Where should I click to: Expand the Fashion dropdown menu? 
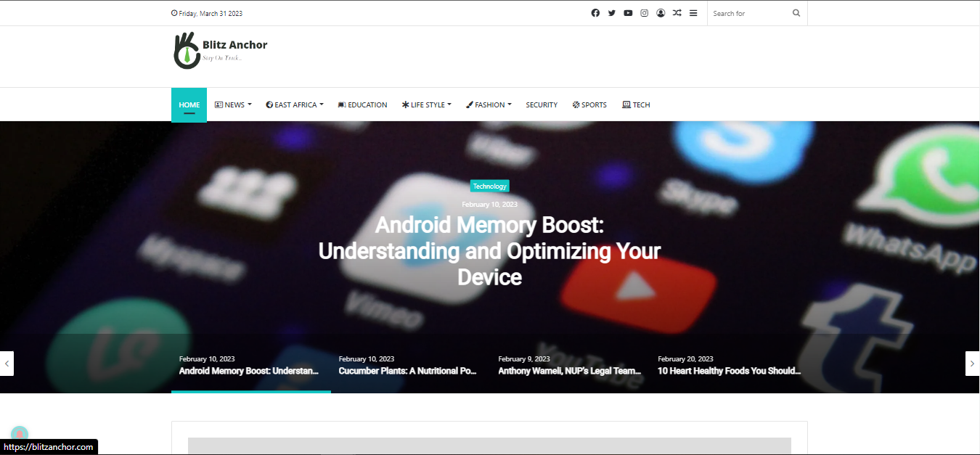pyautogui.click(x=489, y=105)
